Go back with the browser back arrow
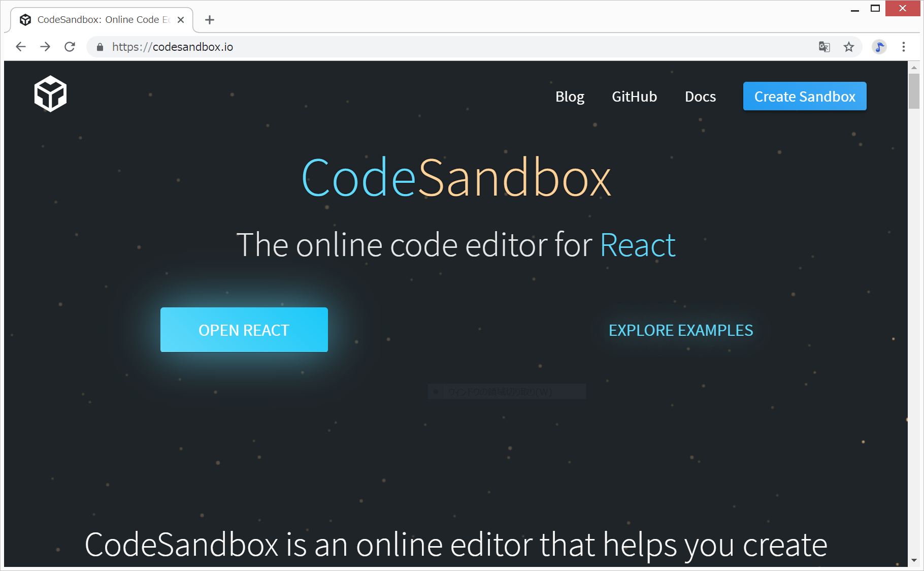The image size is (924, 571). [21, 47]
